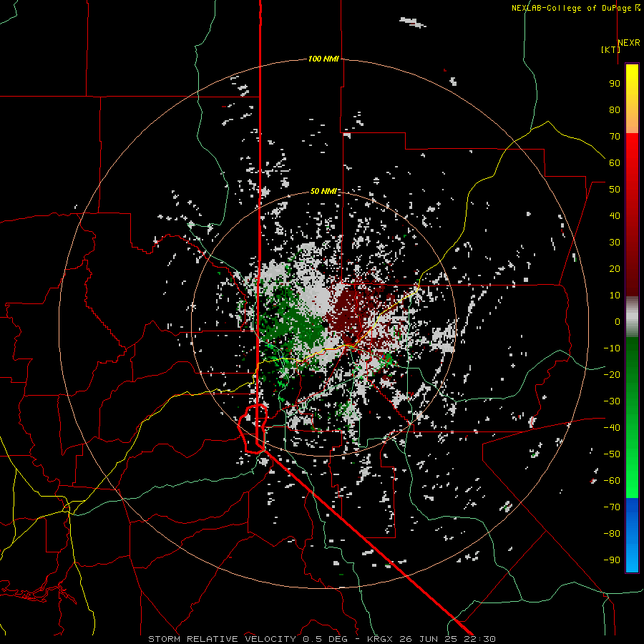The width and height of the screenshot is (644, 644).
Task: Click the -50 value on the velocity scale
Action: pyautogui.click(x=612, y=454)
